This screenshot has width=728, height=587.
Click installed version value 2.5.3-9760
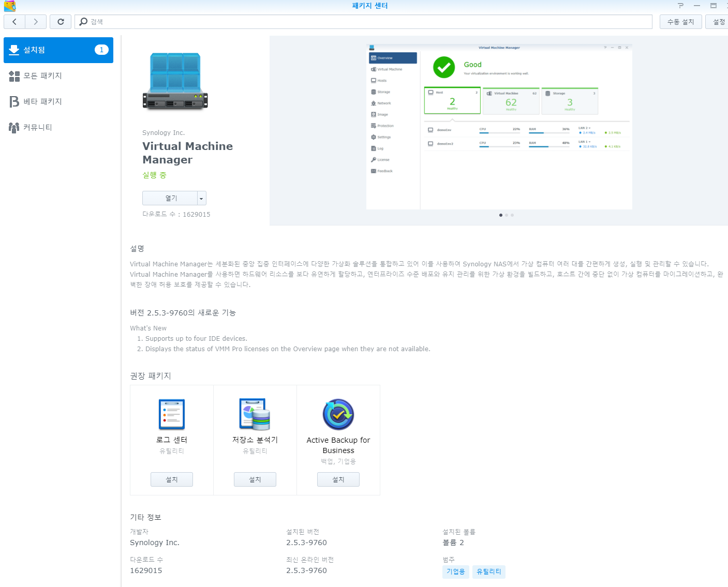tap(306, 543)
